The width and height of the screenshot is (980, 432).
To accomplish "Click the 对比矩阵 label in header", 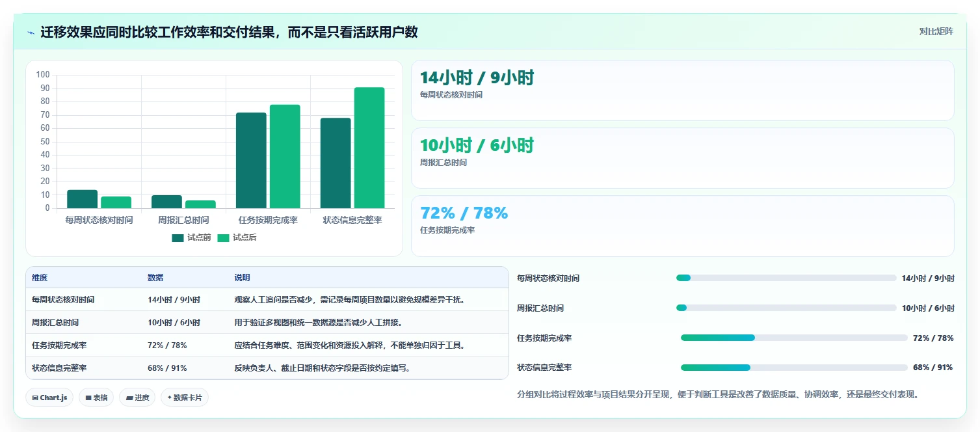I will tap(936, 31).
